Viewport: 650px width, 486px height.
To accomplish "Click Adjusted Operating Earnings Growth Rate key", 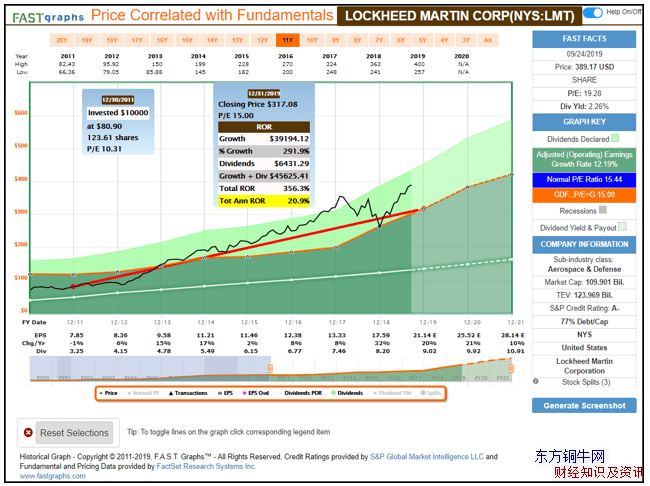I will tap(584, 159).
